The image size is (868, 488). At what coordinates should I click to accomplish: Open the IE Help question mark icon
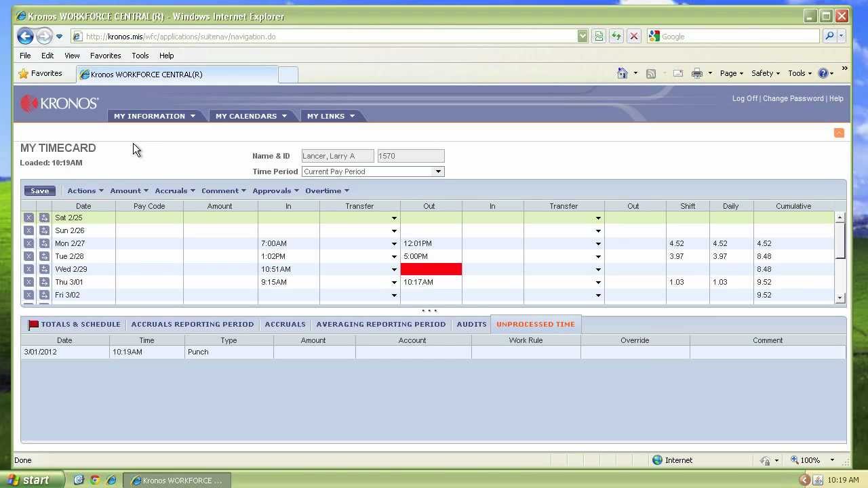823,73
